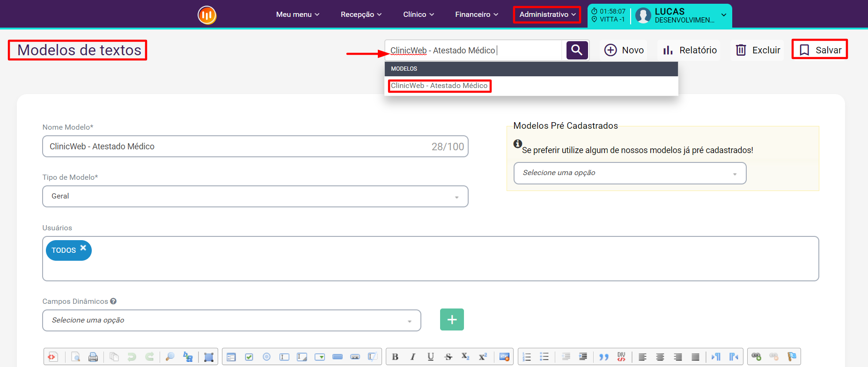Open the Modelos Pré Cadastrados select box
The height and width of the screenshot is (367, 868).
pos(630,173)
